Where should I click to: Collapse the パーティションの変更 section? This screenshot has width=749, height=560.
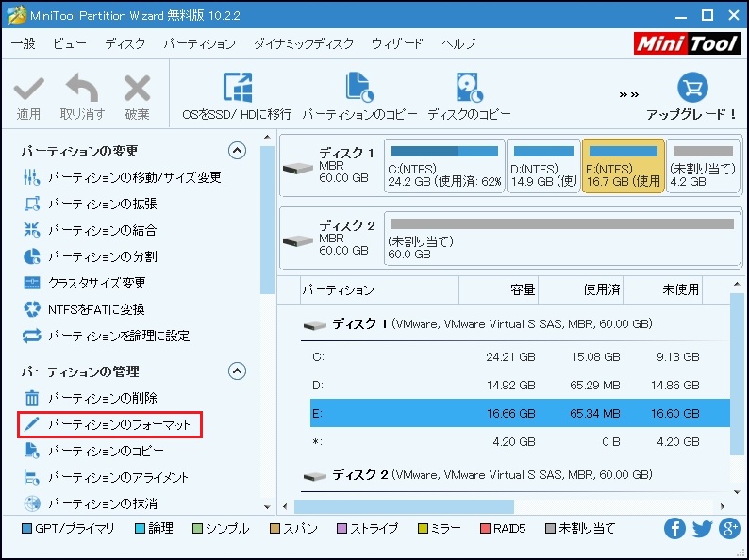point(238,151)
